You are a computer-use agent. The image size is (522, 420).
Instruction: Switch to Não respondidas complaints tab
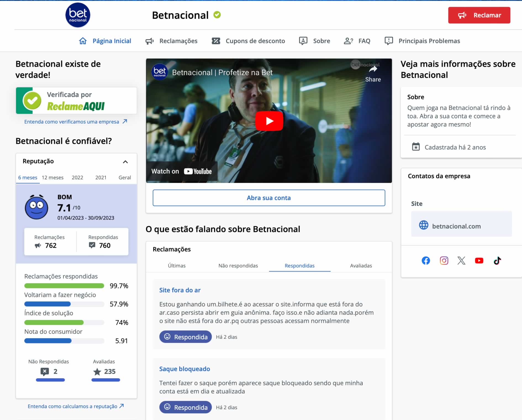(x=238, y=266)
